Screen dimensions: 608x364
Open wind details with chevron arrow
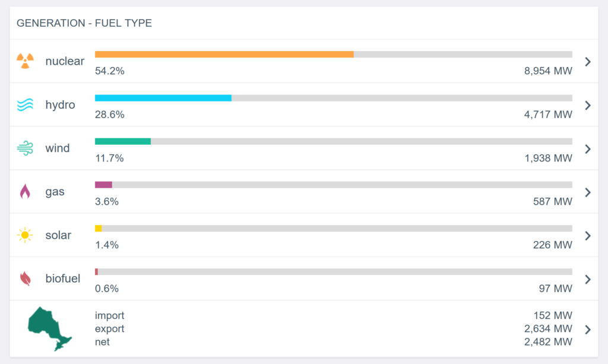pyautogui.click(x=588, y=149)
